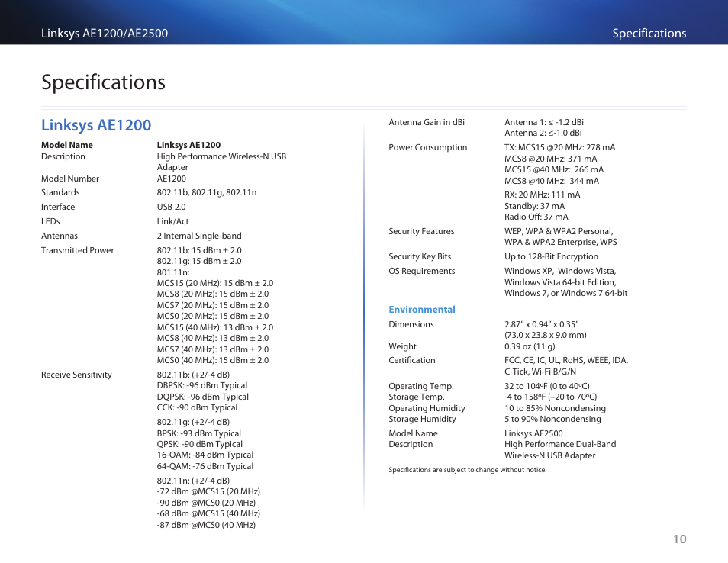Click 'MCS8 @20 MHz: 371 mA' line
Viewport: 728px width, 563px height.
551,159
